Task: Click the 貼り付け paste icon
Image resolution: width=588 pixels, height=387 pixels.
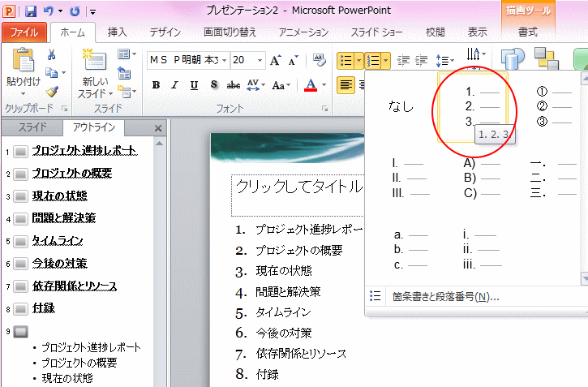Action: (x=24, y=60)
